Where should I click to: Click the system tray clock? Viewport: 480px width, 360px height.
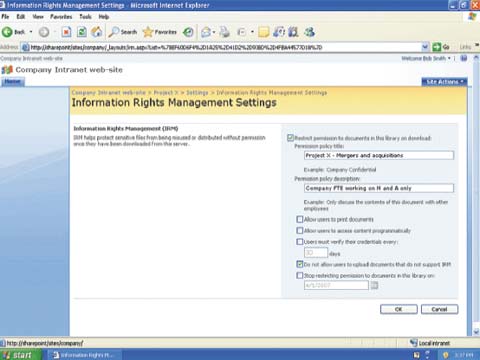coord(464,355)
